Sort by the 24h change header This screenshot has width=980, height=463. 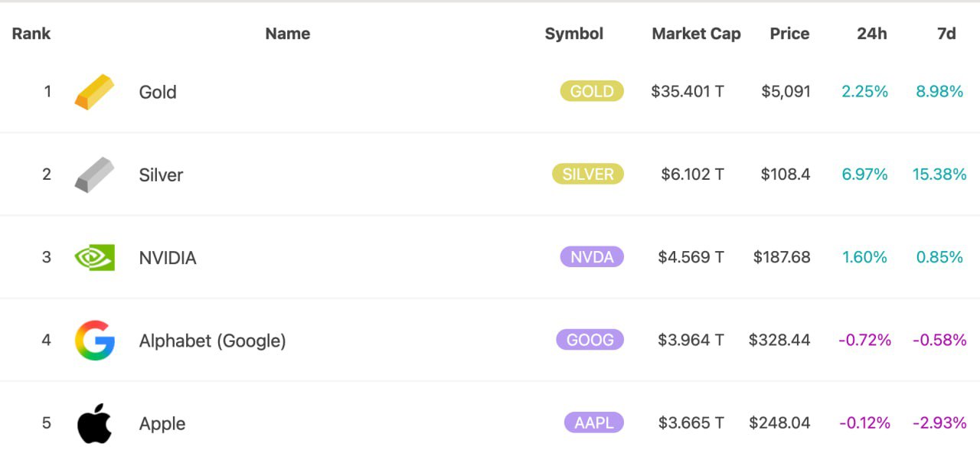pyautogui.click(x=871, y=34)
